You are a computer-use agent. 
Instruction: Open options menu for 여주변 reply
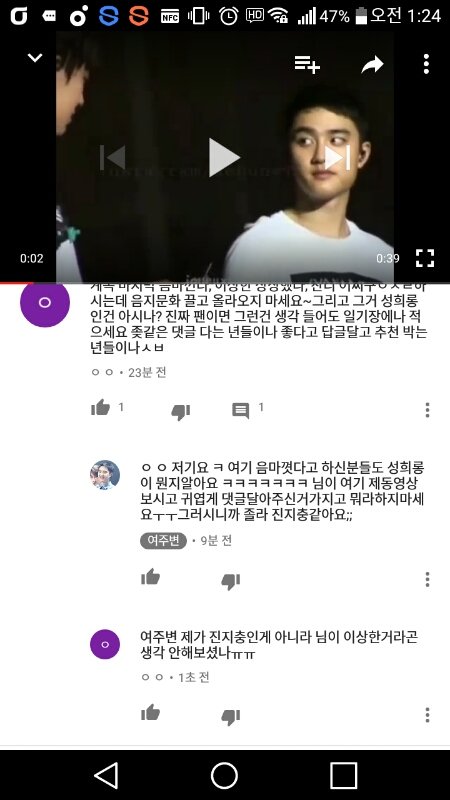coord(427,579)
